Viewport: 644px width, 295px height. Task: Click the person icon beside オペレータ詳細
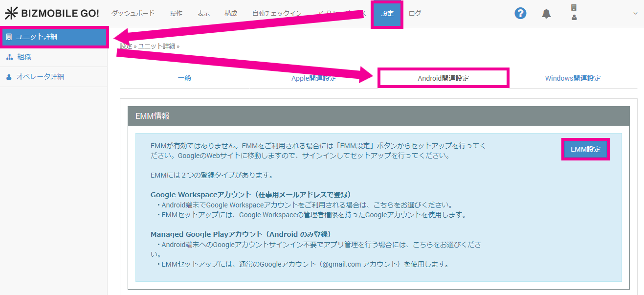[9, 77]
